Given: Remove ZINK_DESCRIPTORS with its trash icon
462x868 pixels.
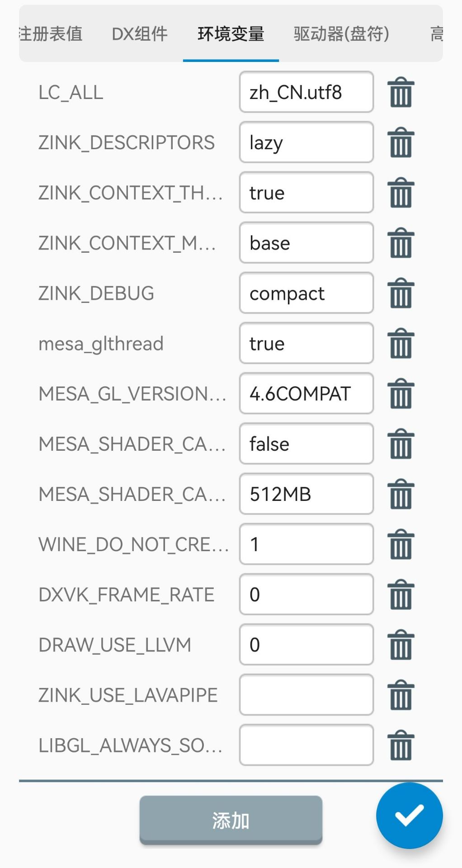Looking at the screenshot, I should click(401, 142).
